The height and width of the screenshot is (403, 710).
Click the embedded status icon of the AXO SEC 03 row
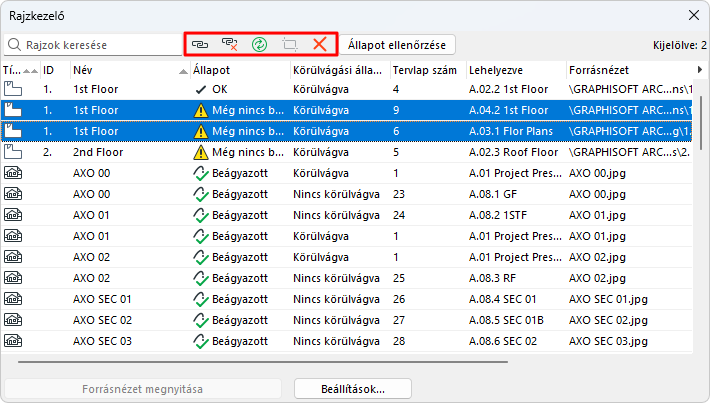(201, 341)
